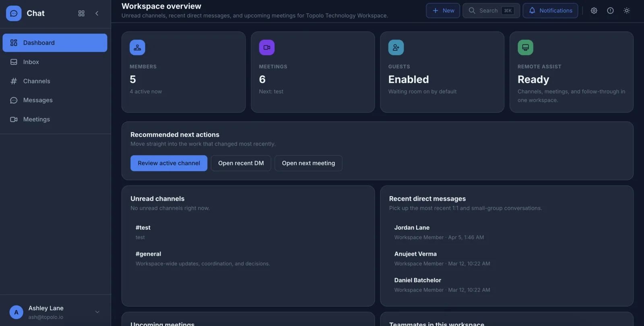Viewport: 644px width, 326px height.
Task: Open the Notifications panel
Action: click(x=550, y=10)
